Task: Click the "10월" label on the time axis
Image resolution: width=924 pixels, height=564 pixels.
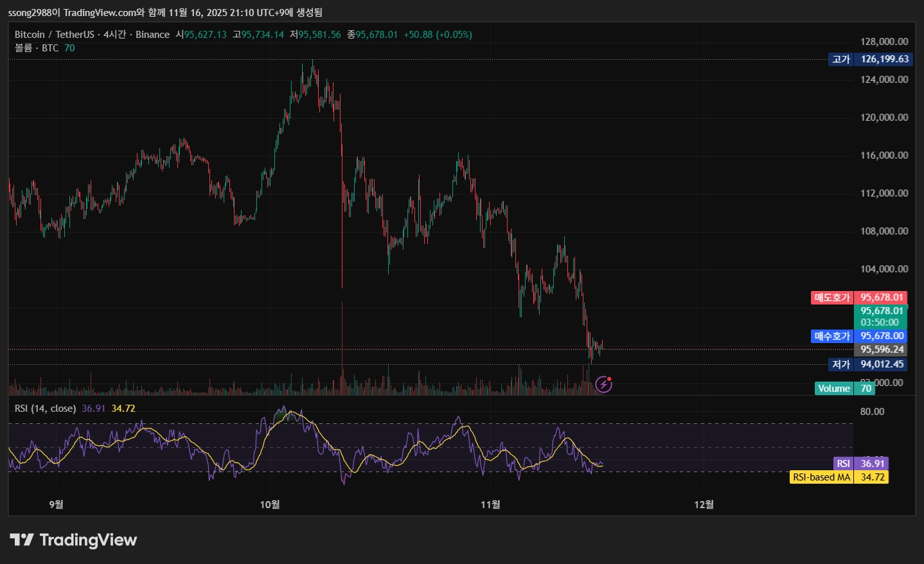Action: [x=270, y=505]
